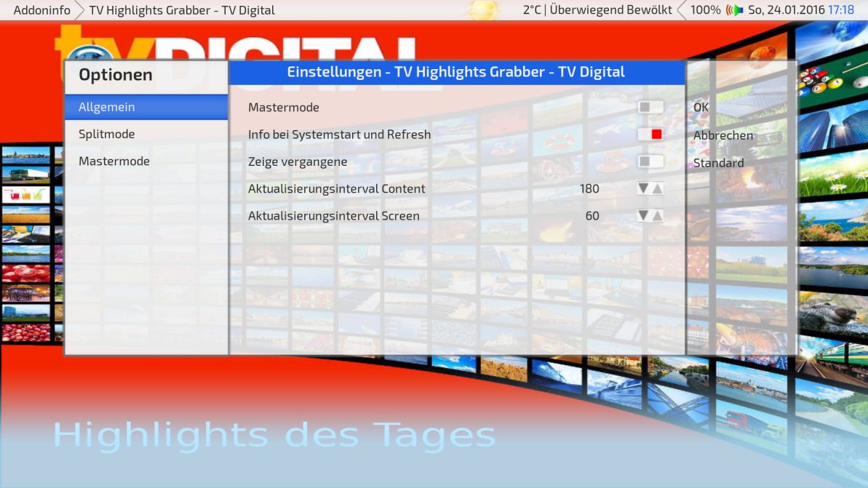This screenshot has height=488, width=868.
Task: Click the Aktualisierungsinterval Screen label
Action: point(334,216)
